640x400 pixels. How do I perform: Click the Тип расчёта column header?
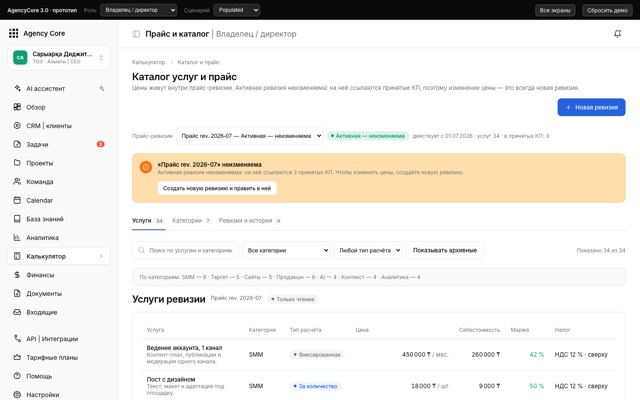[305, 330]
